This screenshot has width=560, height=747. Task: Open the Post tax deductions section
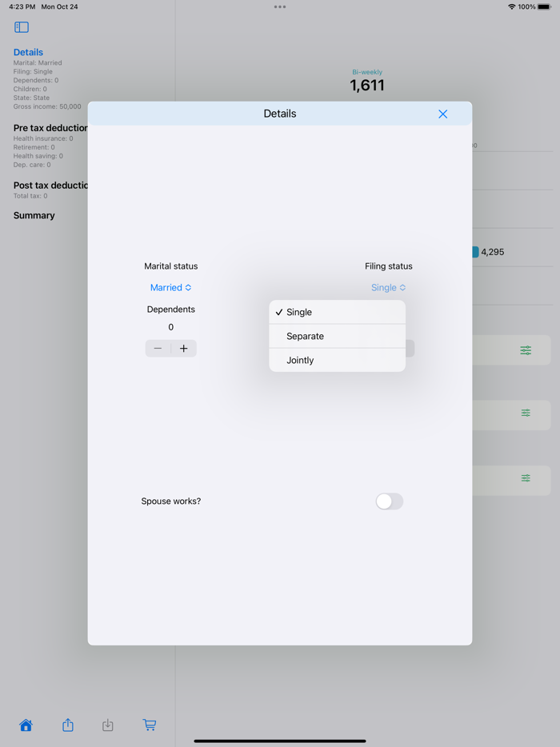coord(50,186)
